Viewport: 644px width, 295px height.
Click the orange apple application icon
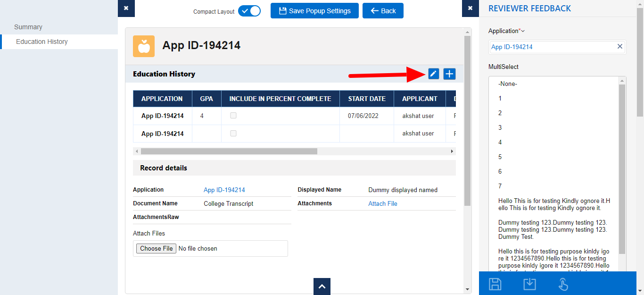(x=144, y=46)
